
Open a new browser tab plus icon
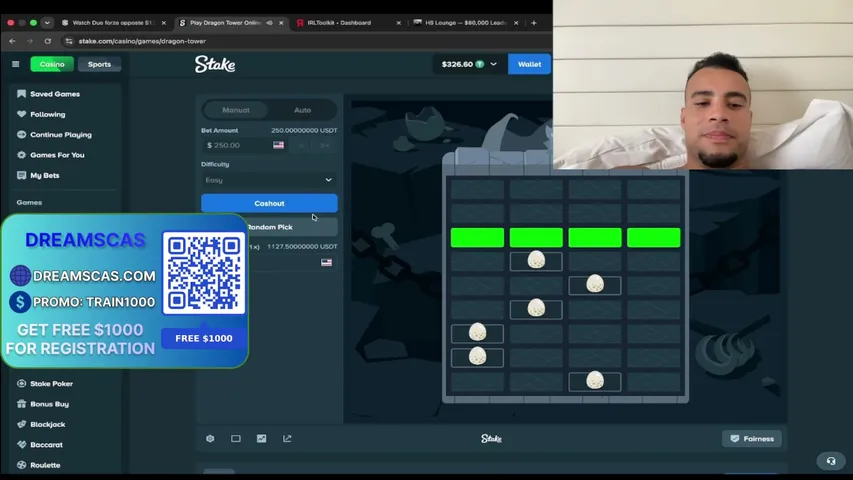click(534, 23)
